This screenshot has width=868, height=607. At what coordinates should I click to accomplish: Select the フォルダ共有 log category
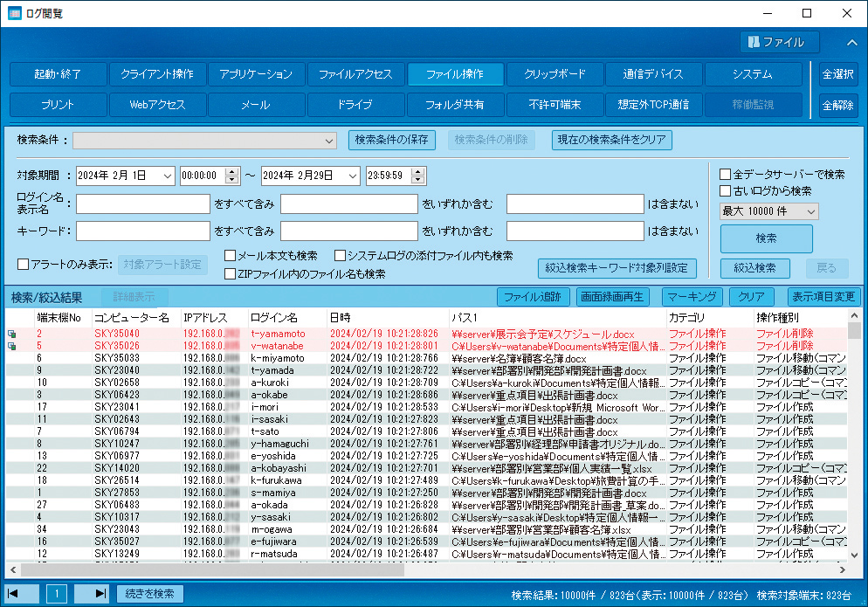[x=455, y=105]
